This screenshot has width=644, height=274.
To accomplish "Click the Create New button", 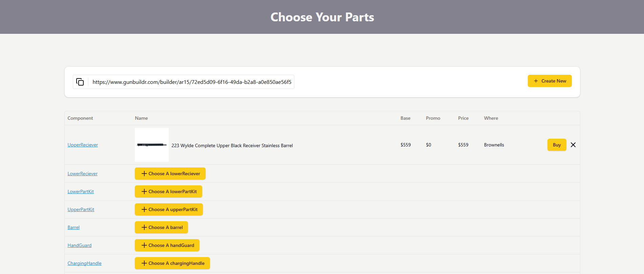I will (x=549, y=81).
